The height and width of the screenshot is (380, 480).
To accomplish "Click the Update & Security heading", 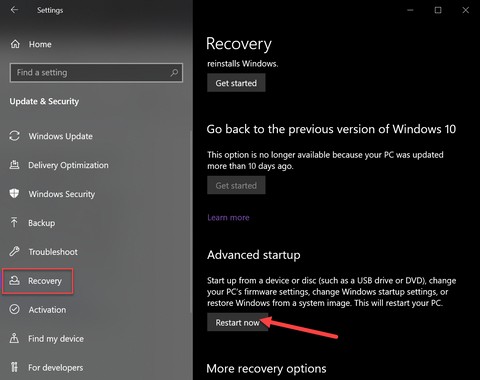I will coord(44,101).
